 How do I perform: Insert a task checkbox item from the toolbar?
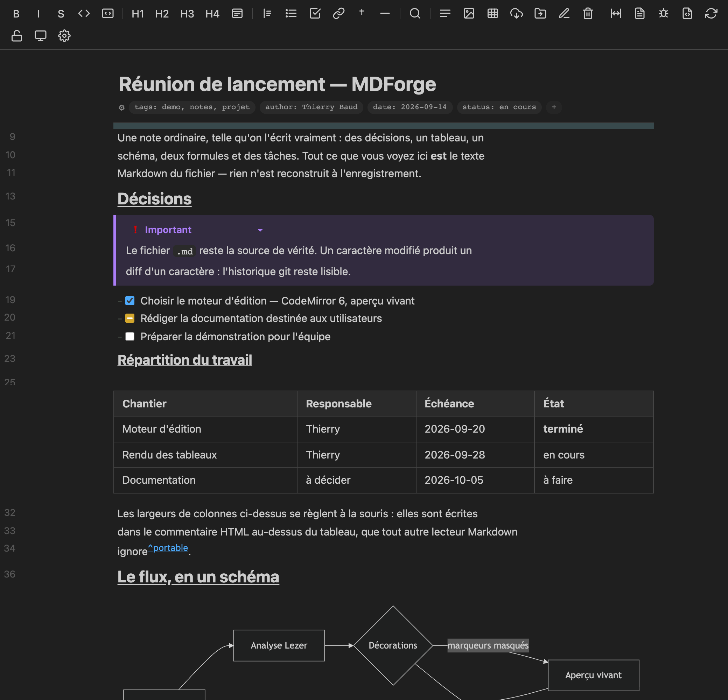315,14
